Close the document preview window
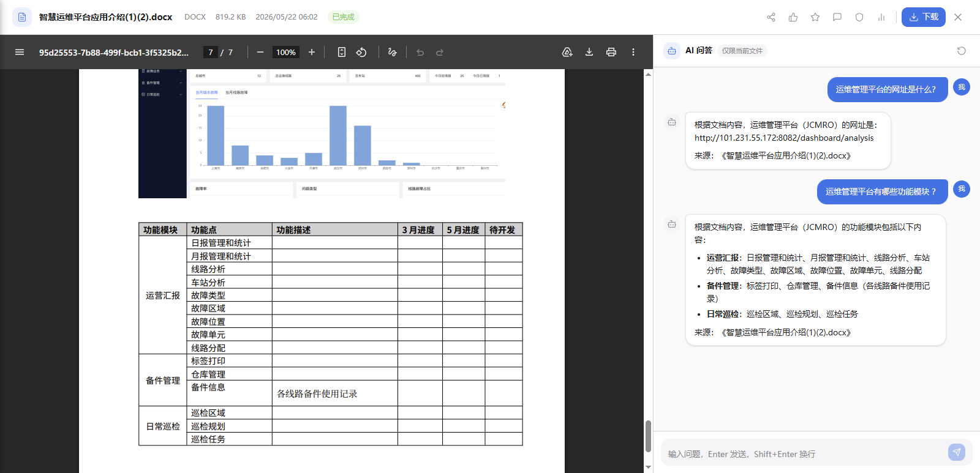The height and width of the screenshot is (473, 980). pyautogui.click(x=958, y=17)
